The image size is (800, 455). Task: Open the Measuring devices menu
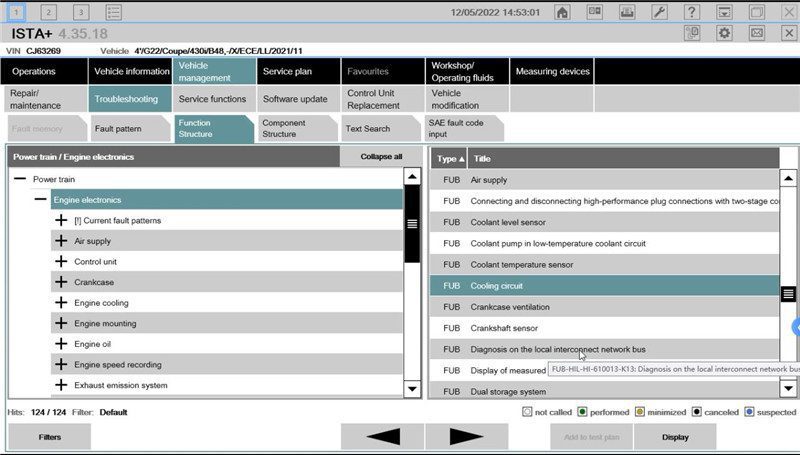pyautogui.click(x=552, y=71)
